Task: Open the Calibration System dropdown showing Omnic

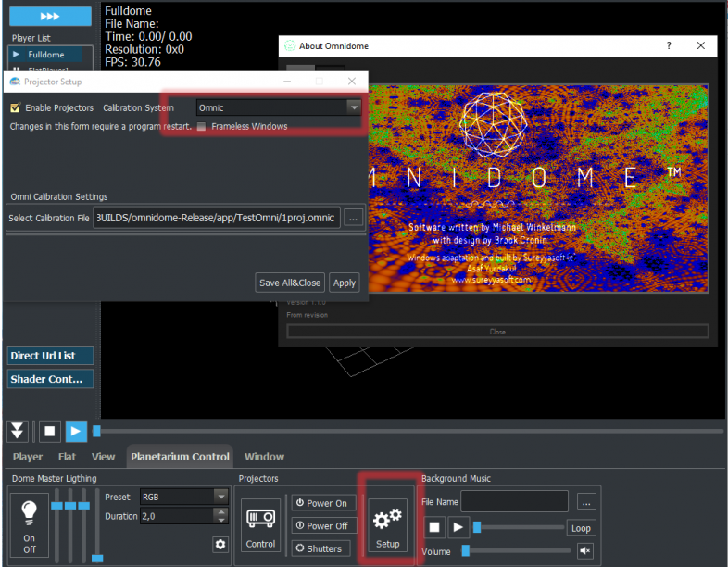Action: (279, 107)
